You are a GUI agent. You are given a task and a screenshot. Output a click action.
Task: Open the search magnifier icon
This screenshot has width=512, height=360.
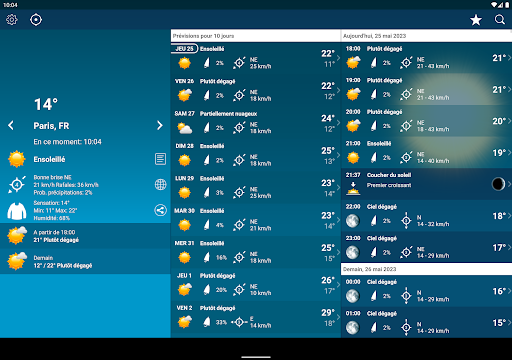[500, 20]
